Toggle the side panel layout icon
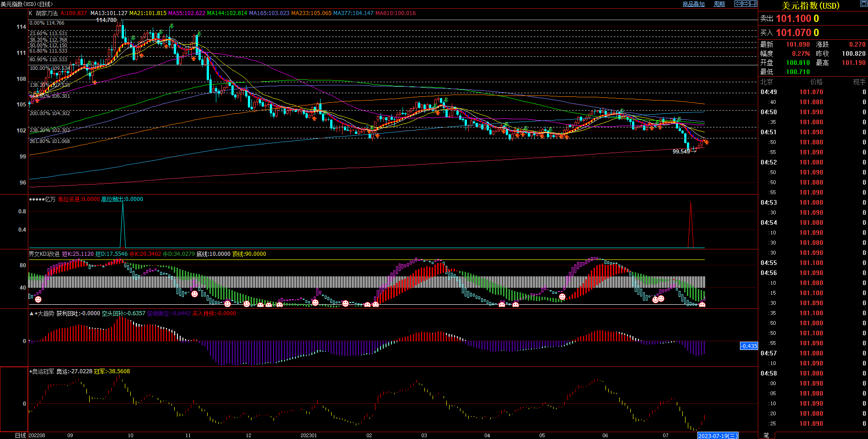The width and height of the screenshot is (868, 439). 753,4
